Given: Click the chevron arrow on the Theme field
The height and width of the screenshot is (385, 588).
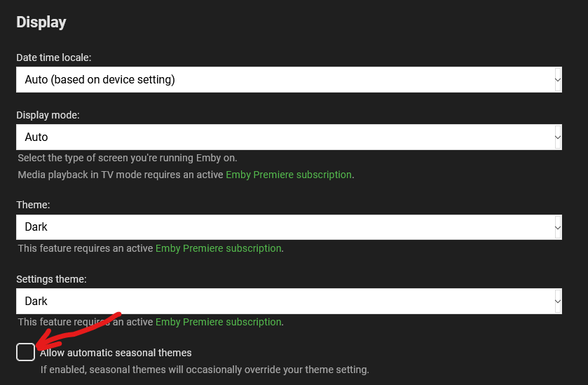Looking at the screenshot, I should [558, 227].
